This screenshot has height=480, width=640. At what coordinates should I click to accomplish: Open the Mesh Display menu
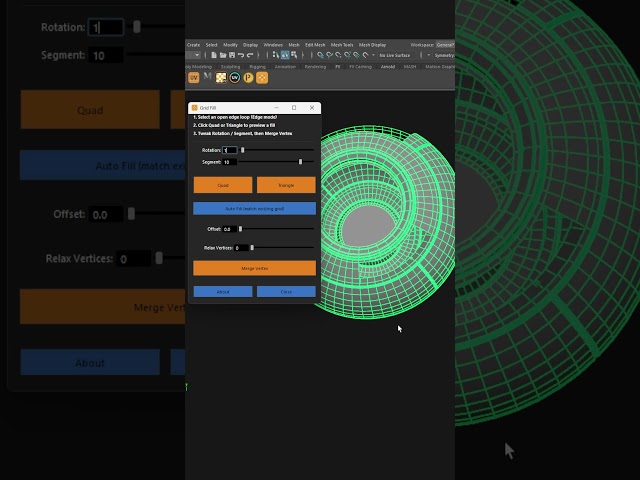coord(372,45)
